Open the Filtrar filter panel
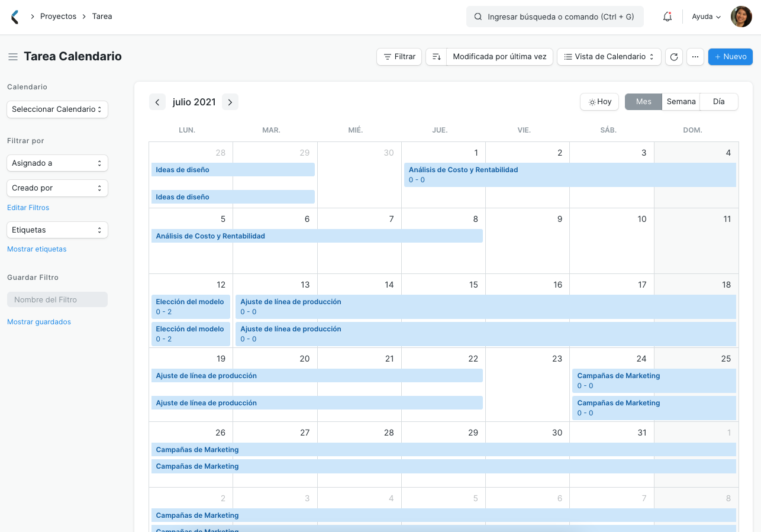761x532 pixels. pyautogui.click(x=399, y=56)
